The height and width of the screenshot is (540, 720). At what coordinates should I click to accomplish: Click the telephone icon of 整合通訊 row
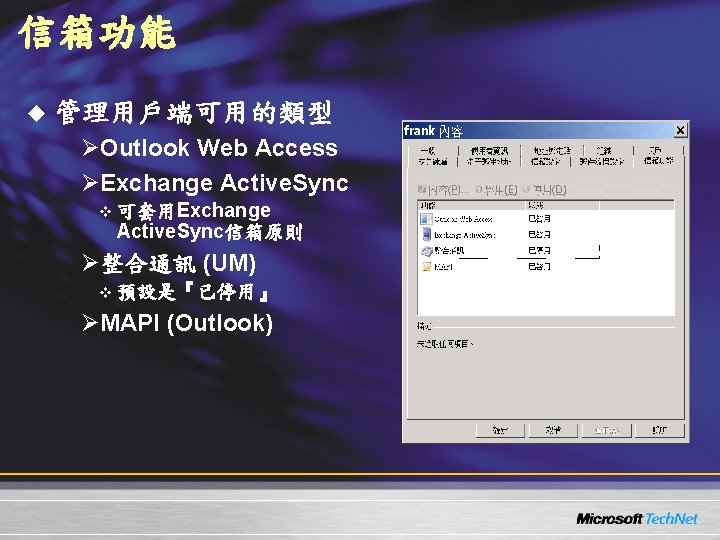coord(427,251)
